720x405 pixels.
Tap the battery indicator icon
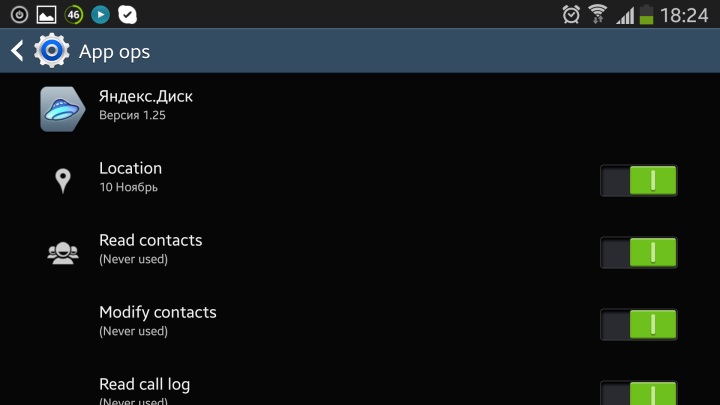tap(646, 14)
